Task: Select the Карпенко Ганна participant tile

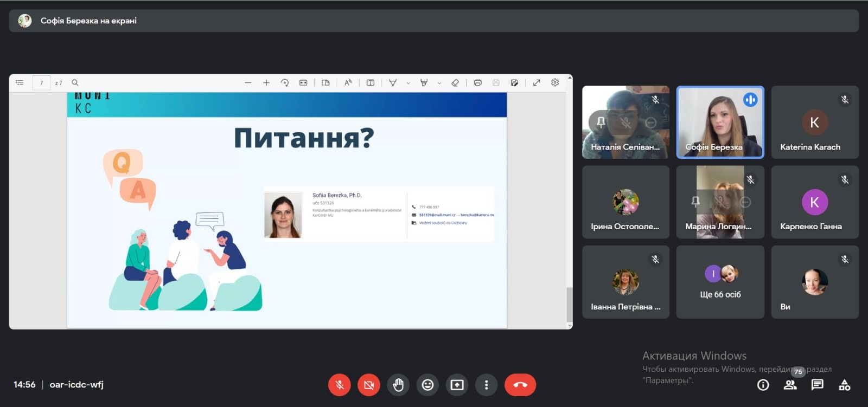Action: (815, 202)
